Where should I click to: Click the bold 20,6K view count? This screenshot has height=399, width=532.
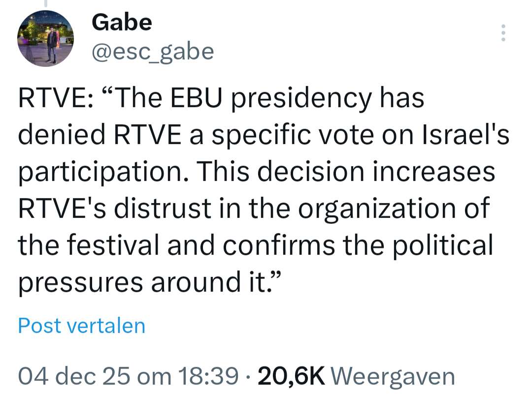(291, 377)
